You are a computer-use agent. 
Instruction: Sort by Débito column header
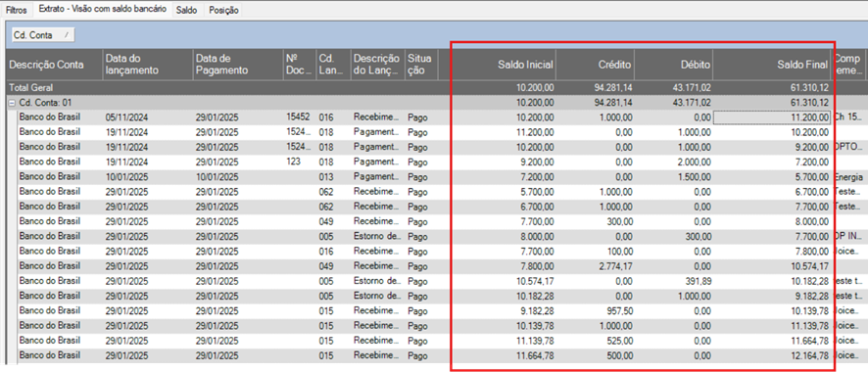click(673, 65)
